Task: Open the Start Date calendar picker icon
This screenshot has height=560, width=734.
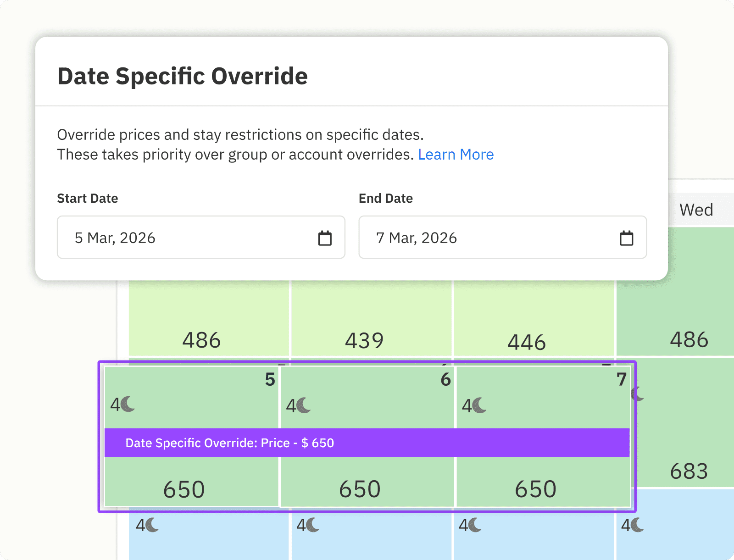Action: click(325, 238)
